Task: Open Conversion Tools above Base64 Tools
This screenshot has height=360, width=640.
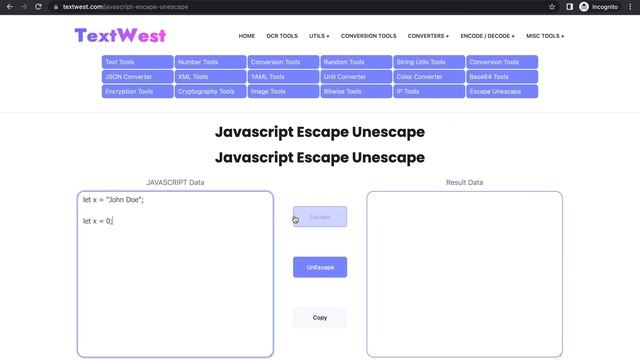Action: pyautogui.click(x=502, y=62)
